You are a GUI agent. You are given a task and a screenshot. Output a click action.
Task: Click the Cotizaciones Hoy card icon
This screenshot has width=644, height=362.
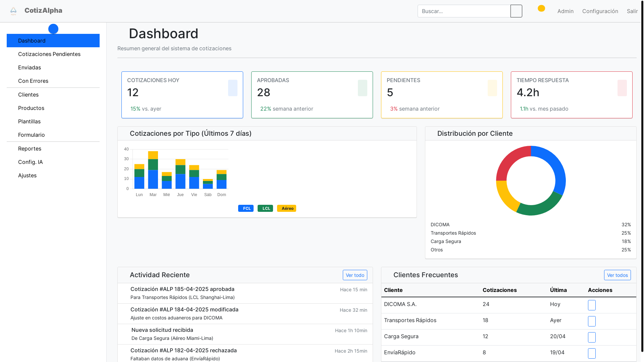click(233, 88)
